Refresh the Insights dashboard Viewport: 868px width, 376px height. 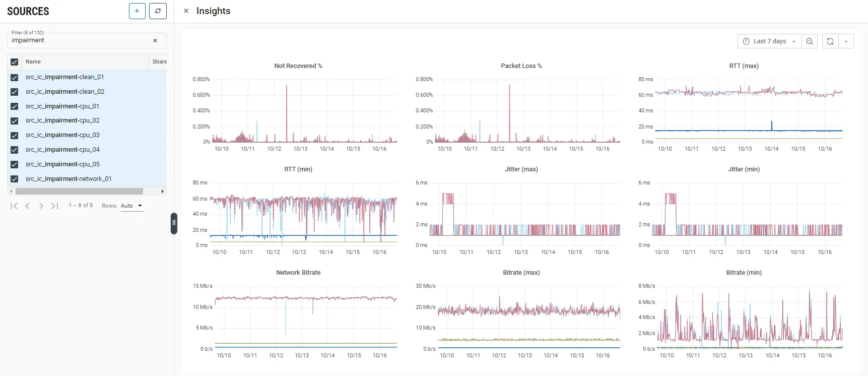[x=830, y=41]
